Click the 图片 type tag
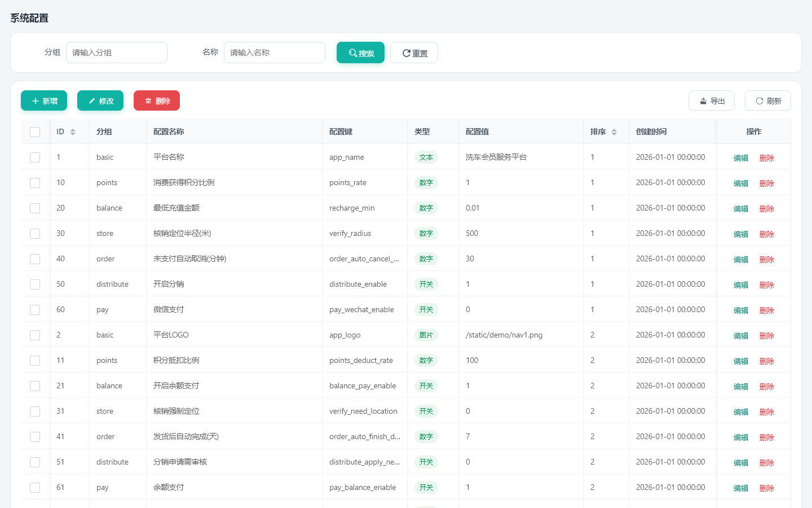Image resolution: width=812 pixels, height=508 pixels. [426, 335]
